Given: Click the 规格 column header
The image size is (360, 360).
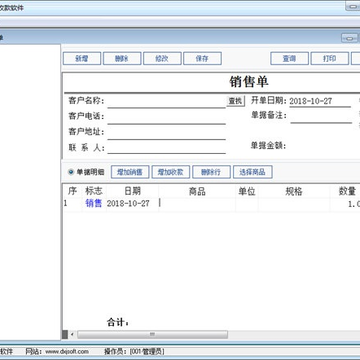Looking at the screenshot, I should click(294, 191).
